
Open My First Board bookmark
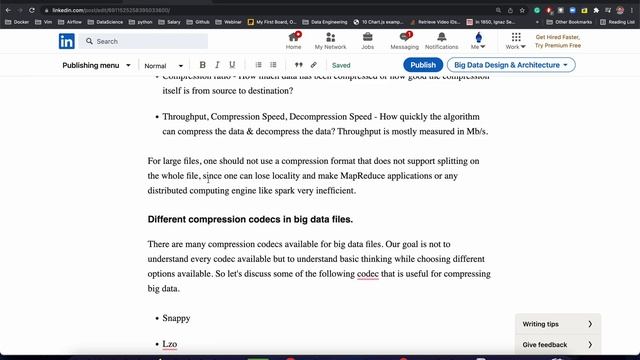(272, 22)
